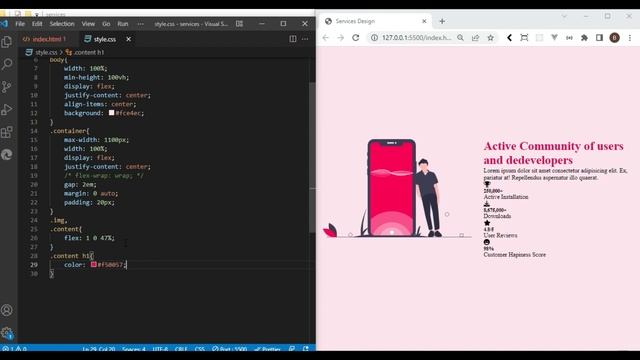The width and height of the screenshot is (640, 360).
Task: Expand the overflow menu ellipsis in menu bar
Action: coord(140,24)
